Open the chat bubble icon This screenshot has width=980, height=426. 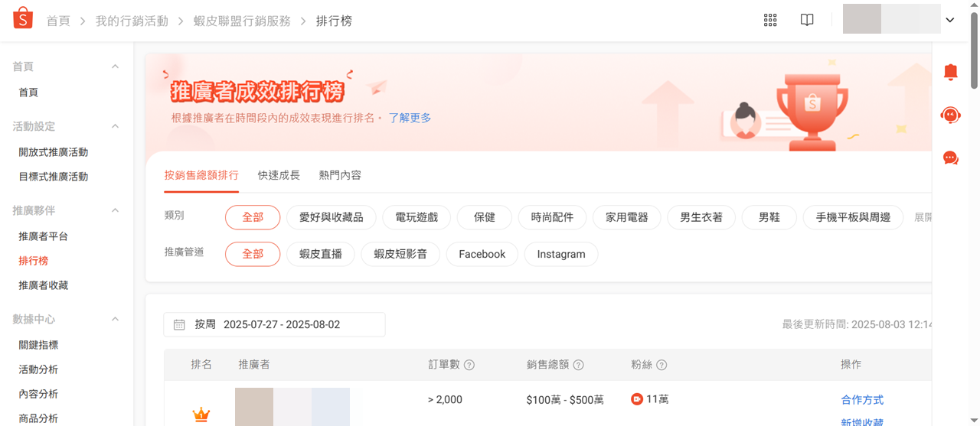coord(951,158)
